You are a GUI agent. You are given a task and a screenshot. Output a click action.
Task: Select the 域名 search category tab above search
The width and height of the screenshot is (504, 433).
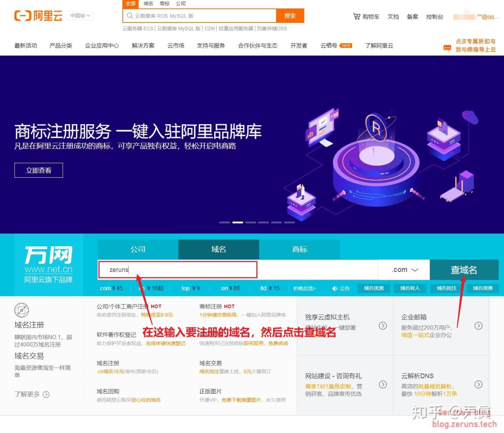(148, 4)
